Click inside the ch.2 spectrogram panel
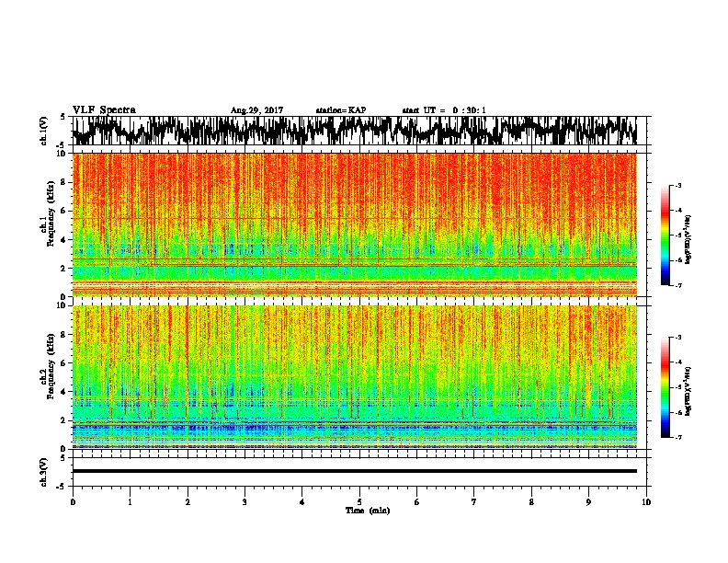The image size is (728, 563). coord(354,377)
